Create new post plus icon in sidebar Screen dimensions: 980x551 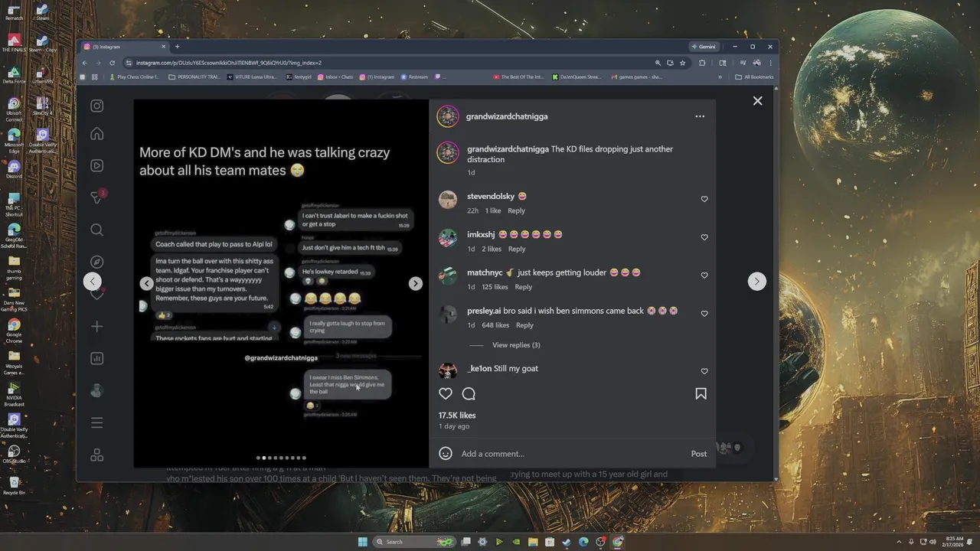(97, 327)
